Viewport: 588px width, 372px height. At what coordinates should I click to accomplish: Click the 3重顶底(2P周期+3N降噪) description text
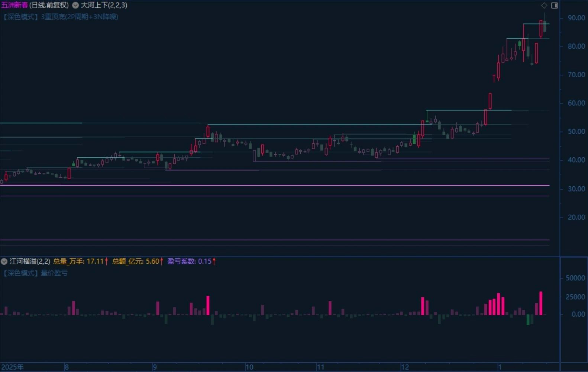[x=80, y=17]
